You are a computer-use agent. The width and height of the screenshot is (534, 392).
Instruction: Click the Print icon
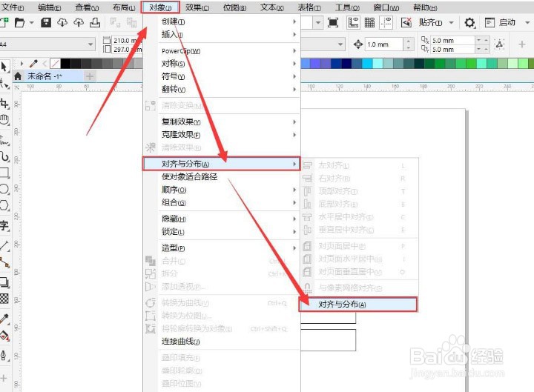(95, 22)
